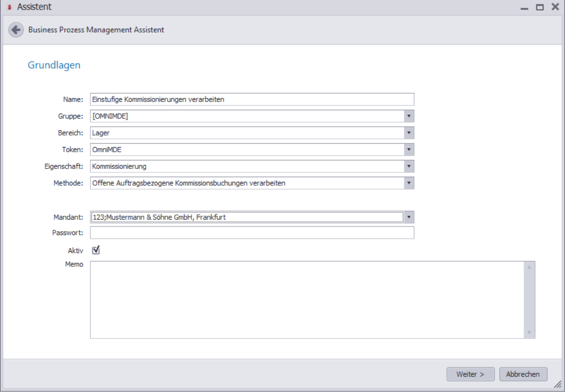Click the red Assistent app icon in title bar

(9, 7)
